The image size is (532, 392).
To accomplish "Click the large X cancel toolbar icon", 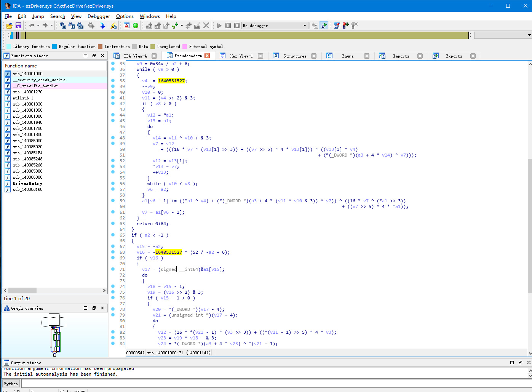I will 206,26.
